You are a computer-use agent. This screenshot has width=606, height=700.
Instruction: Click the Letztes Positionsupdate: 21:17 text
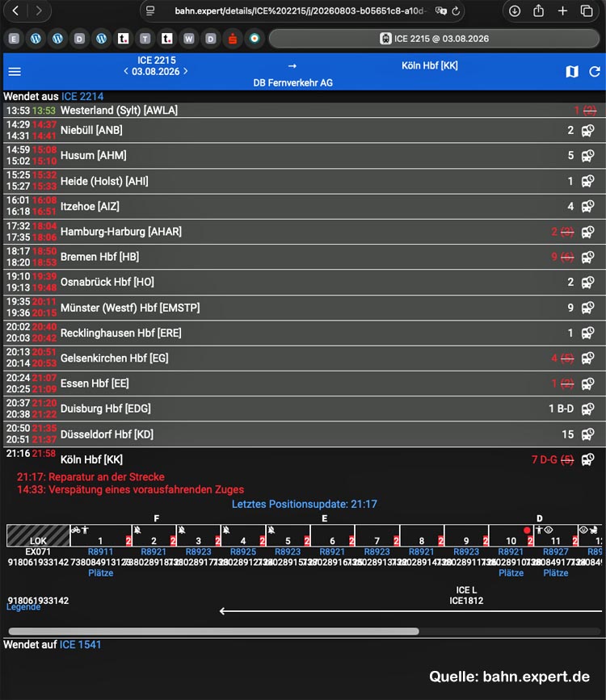(x=305, y=504)
